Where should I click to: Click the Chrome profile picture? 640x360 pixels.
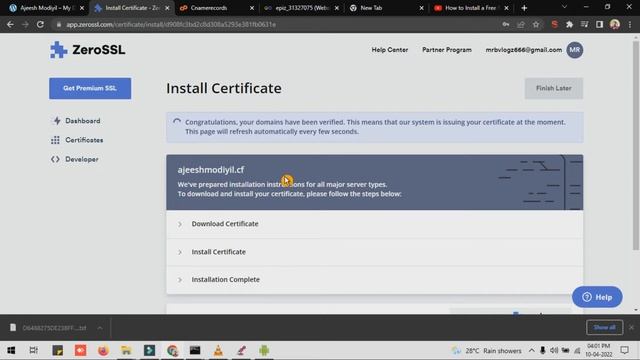point(615,24)
